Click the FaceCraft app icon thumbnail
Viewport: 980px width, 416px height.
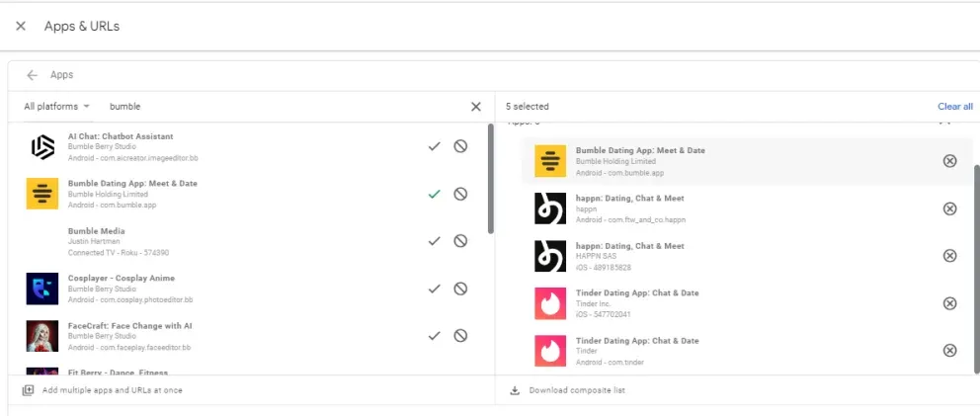42,336
